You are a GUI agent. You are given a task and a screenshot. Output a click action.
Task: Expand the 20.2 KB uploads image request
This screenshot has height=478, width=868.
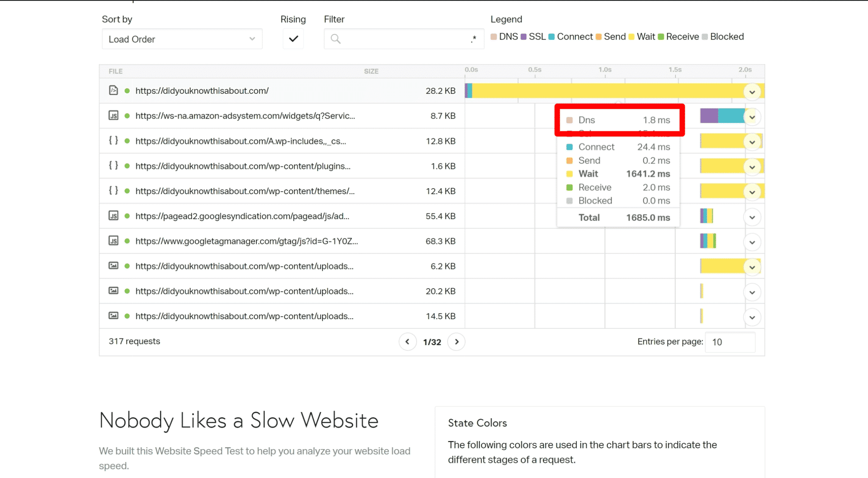pyautogui.click(x=752, y=292)
